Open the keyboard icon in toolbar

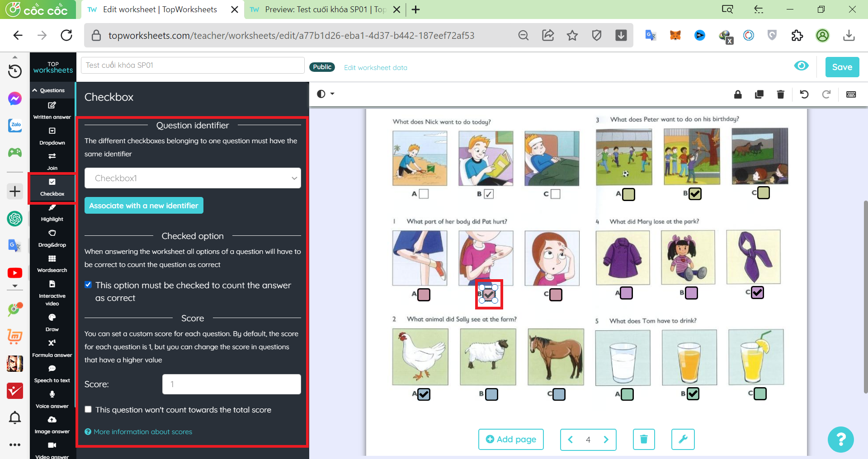[851, 94]
